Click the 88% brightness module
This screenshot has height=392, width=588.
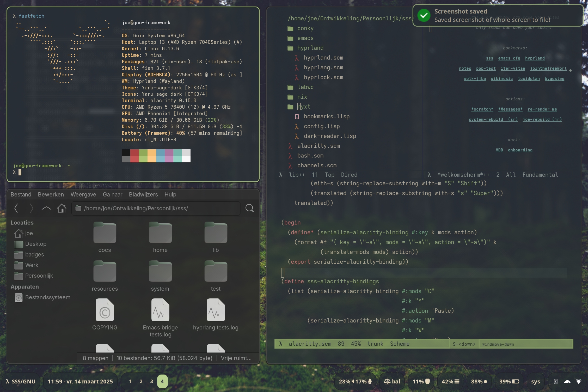click(x=479, y=382)
